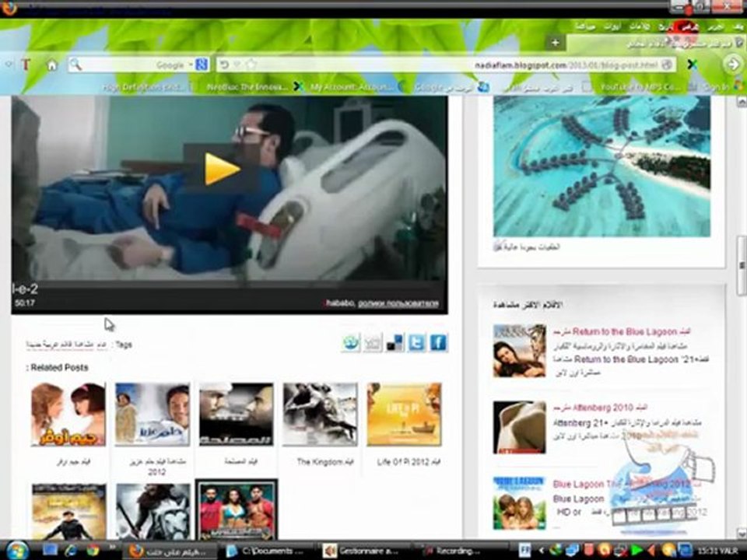Open the related post thumbnail 'The Kingdom'

(x=320, y=415)
